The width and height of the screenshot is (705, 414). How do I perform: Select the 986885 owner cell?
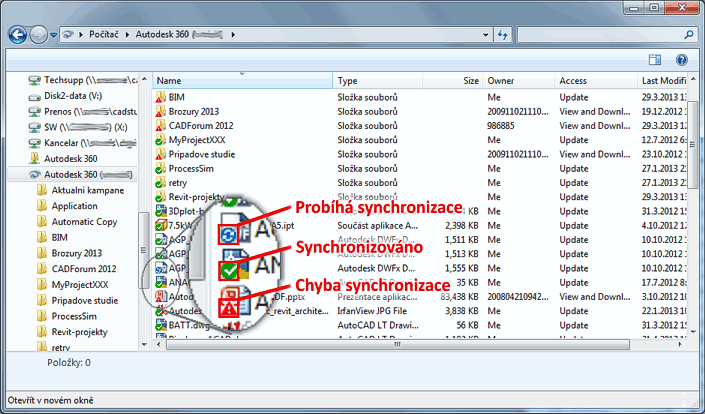click(x=500, y=126)
